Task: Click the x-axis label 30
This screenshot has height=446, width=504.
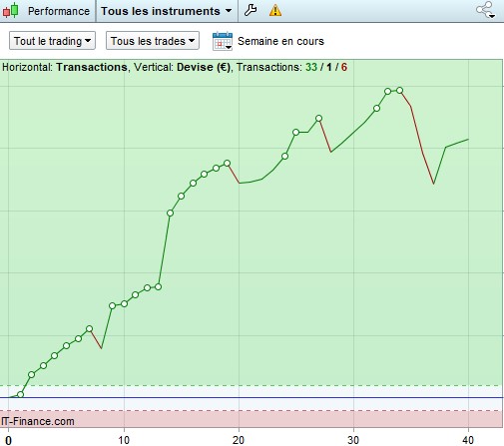Action: [x=353, y=440]
